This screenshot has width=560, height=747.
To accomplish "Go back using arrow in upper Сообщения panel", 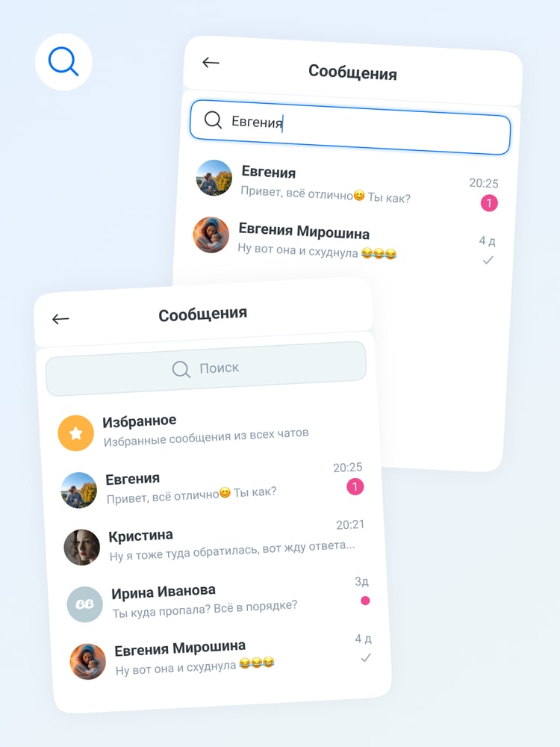I will coord(211,63).
